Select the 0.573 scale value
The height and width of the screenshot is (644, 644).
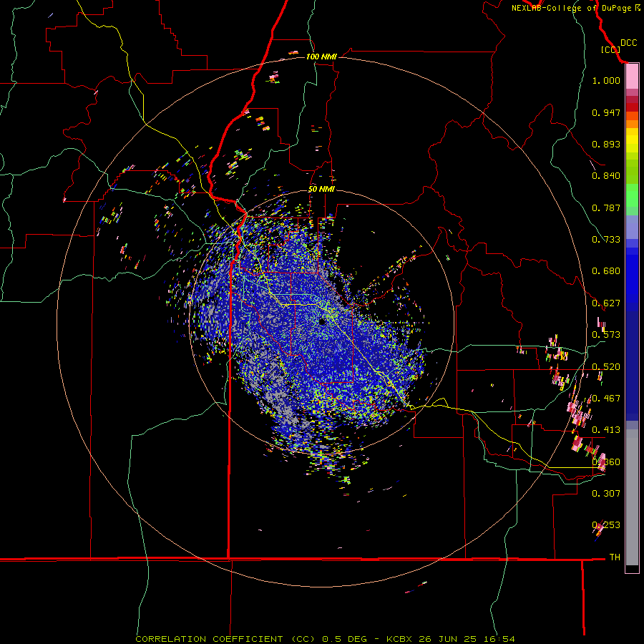click(x=606, y=335)
